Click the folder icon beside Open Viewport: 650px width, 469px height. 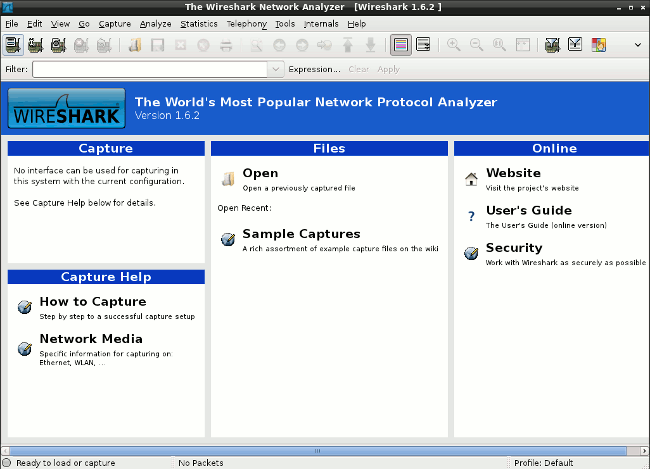coord(228,179)
